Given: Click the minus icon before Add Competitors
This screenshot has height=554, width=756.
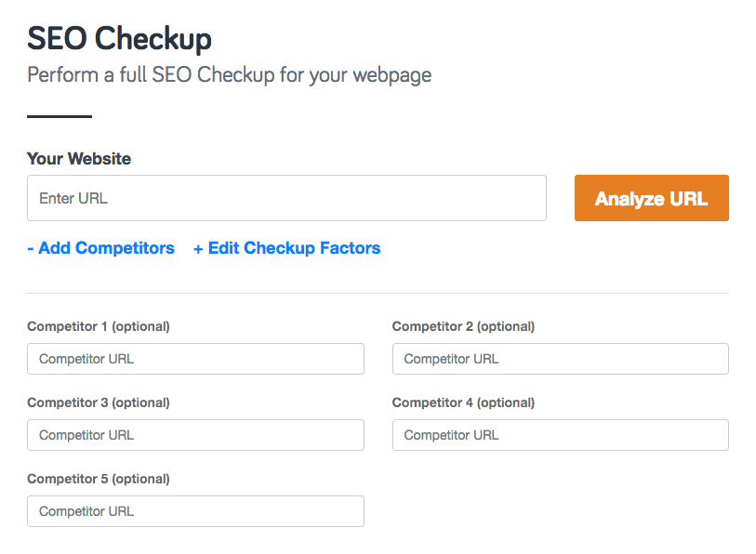Looking at the screenshot, I should [31, 248].
